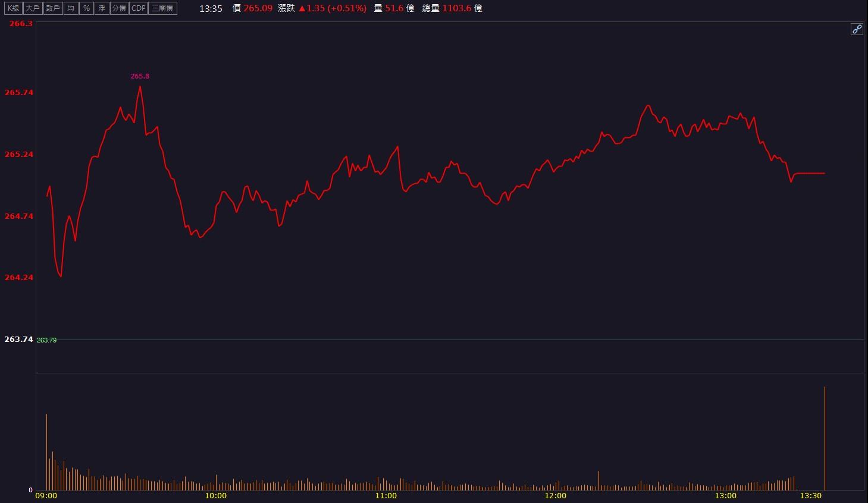
Task: Switch to the K線 chart view
Action: [13, 8]
